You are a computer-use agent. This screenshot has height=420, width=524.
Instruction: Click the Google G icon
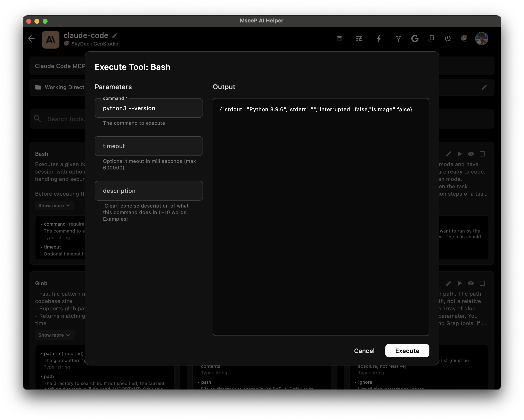(x=415, y=38)
